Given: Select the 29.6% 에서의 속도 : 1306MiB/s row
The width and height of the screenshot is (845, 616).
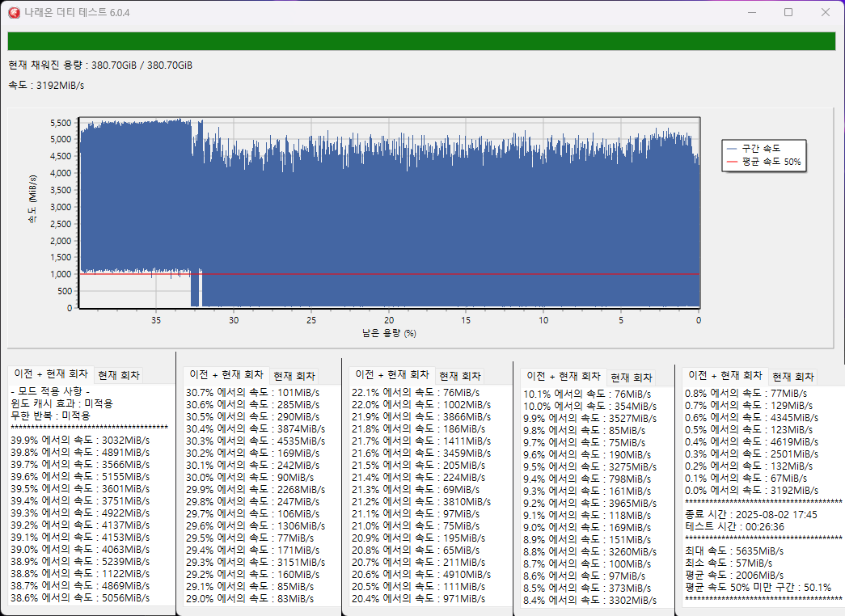Looking at the screenshot, I should [x=256, y=526].
